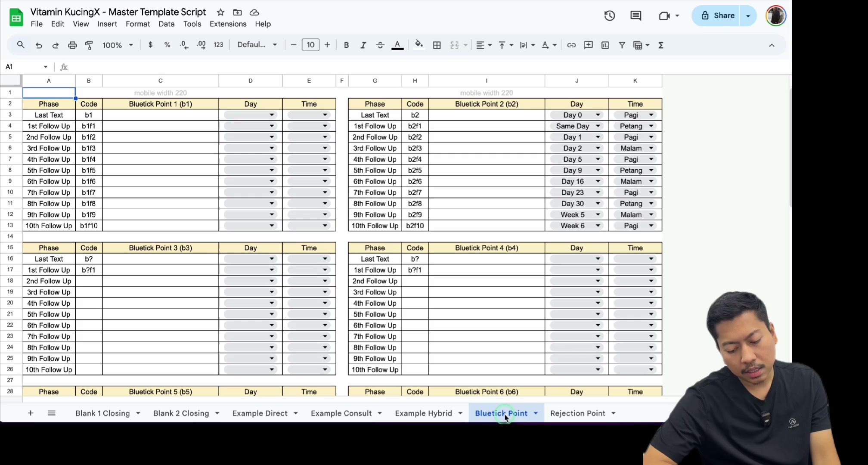868x465 pixels.
Task: Add a new sheet with plus button
Action: coord(31,413)
